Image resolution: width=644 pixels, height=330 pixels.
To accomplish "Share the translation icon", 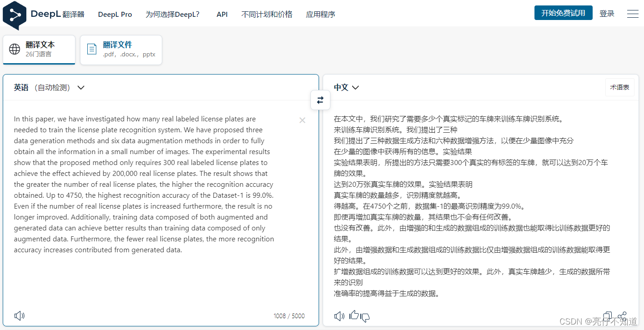I will coord(622,315).
